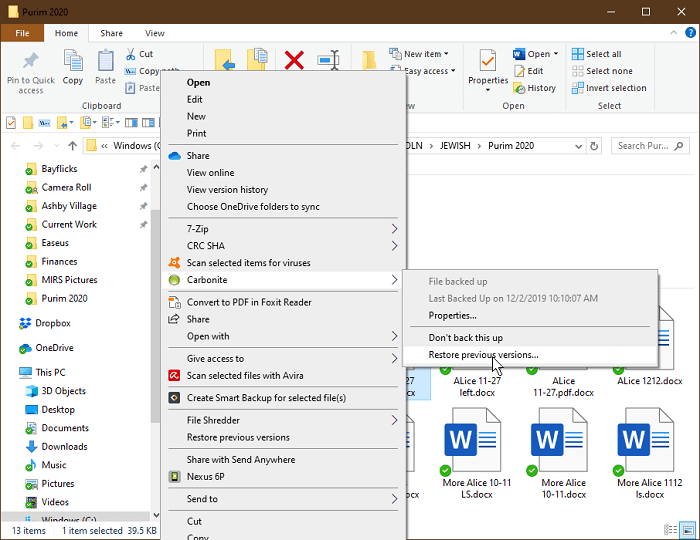This screenshot has height=540, width=700.
Task: Open Carbonite Properties submenu entry
Action: [x=530, y=316]
